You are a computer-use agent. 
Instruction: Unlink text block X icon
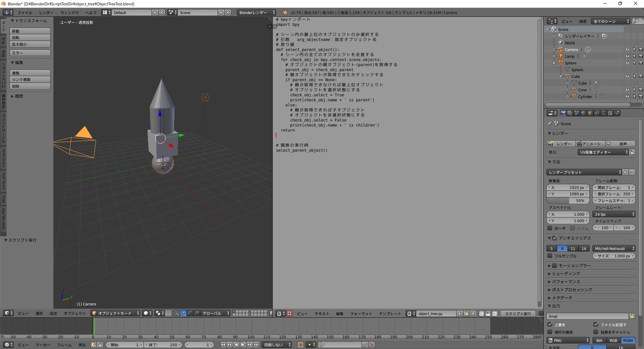pyautogui.click(x=473, y=314)
